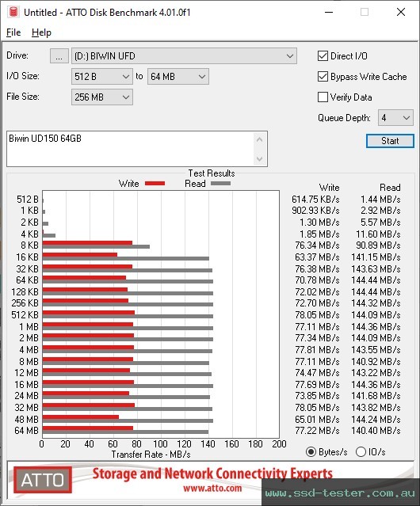Click the 141.15 MB/s read value
This screenshot has height=506, width=420.
(x=376, y=257)
